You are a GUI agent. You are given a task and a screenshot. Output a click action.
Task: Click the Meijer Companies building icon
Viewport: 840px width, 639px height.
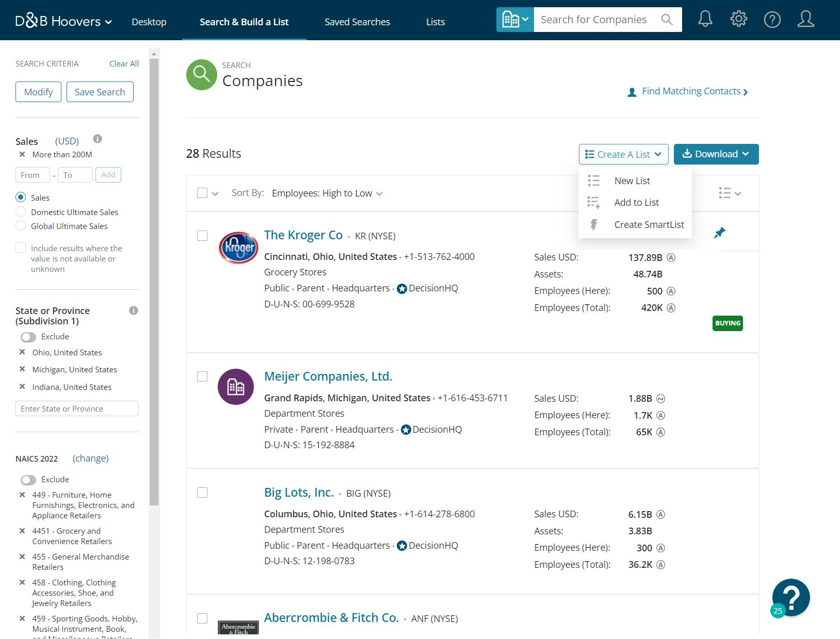coord(236,387)
